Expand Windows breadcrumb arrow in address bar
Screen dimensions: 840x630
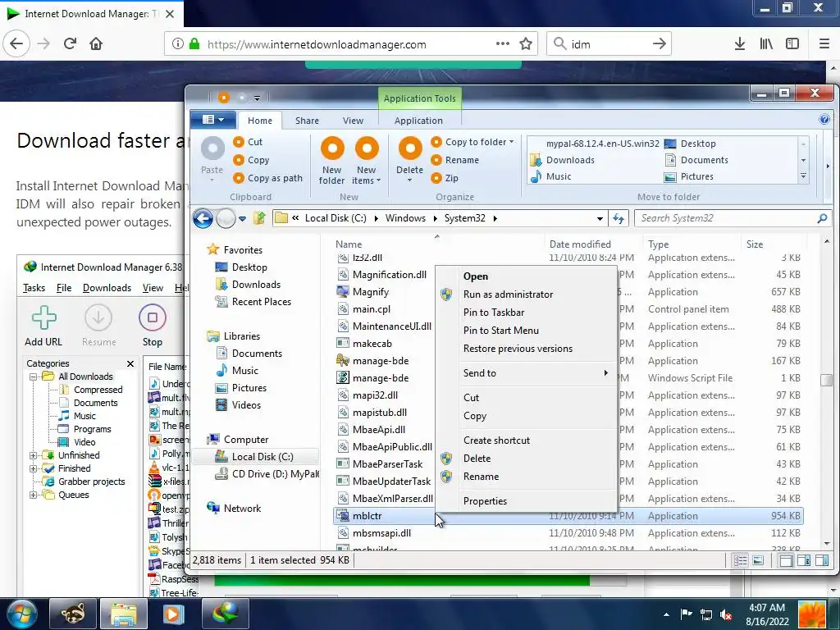point(435,218)
